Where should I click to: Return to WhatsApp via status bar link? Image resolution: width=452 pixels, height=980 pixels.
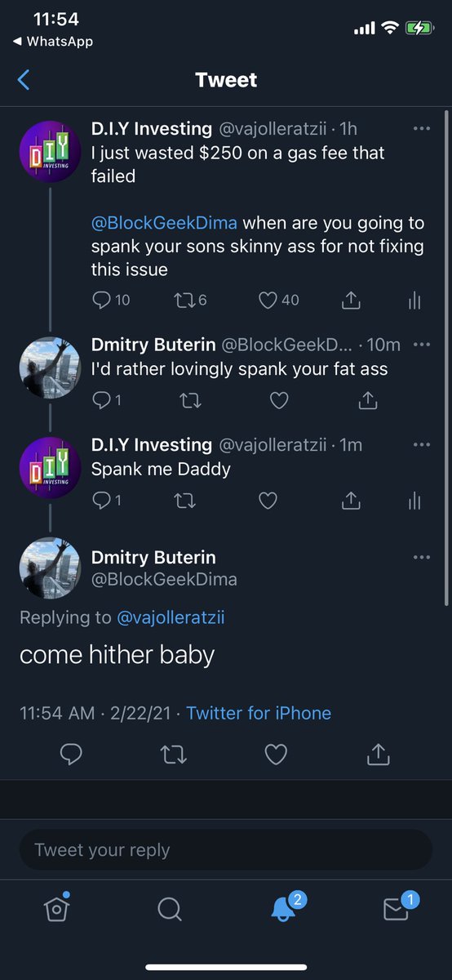(x=53, y=41)
